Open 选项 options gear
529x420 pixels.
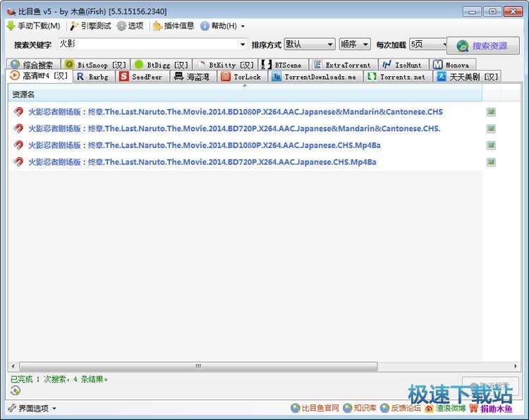tap(130, 26)
